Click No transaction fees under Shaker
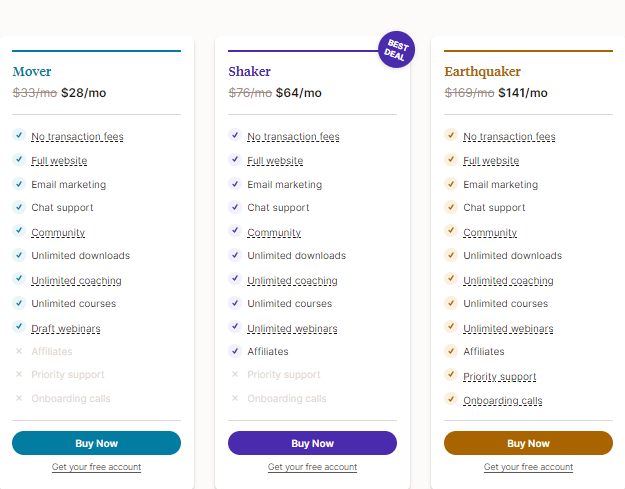This screenshot has width=625, height=489. tap(293, 137)
